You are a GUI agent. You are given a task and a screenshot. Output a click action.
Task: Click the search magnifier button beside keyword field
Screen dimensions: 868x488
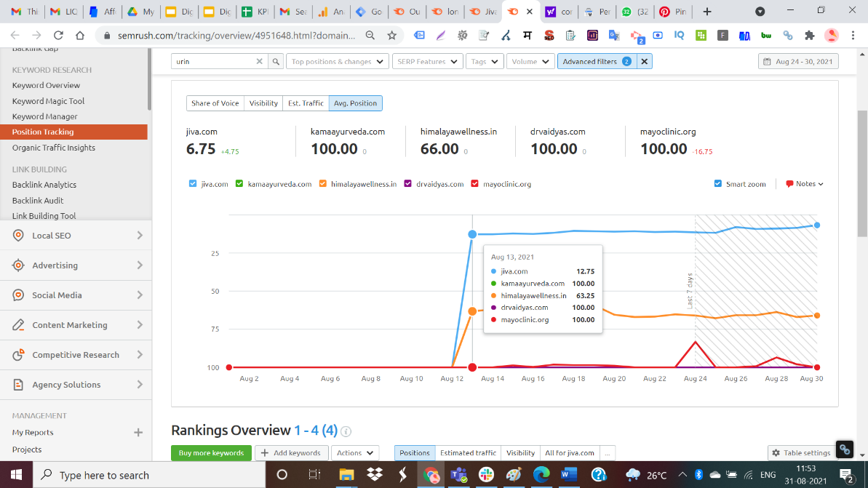[276, 61]
